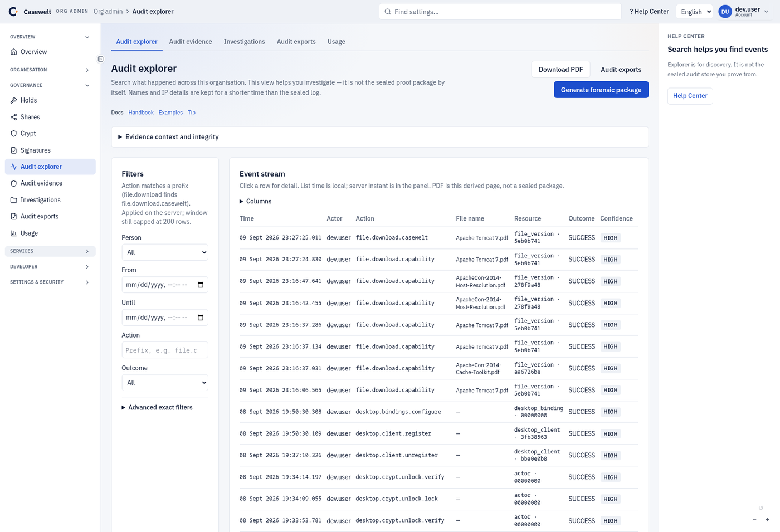Click the search magnifier icon in top bar

(x=388, y=12)
